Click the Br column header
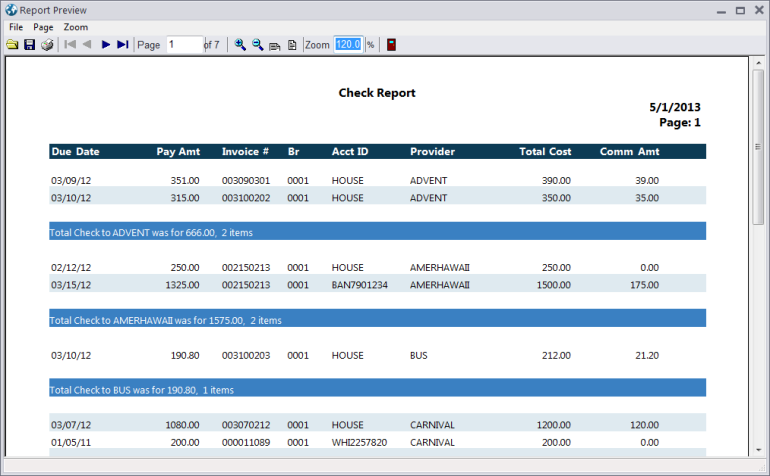 (293, 152)
